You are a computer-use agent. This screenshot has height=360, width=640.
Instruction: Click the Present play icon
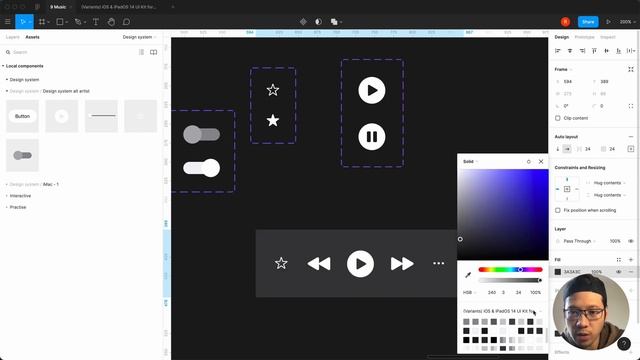[x=608, y=22]
